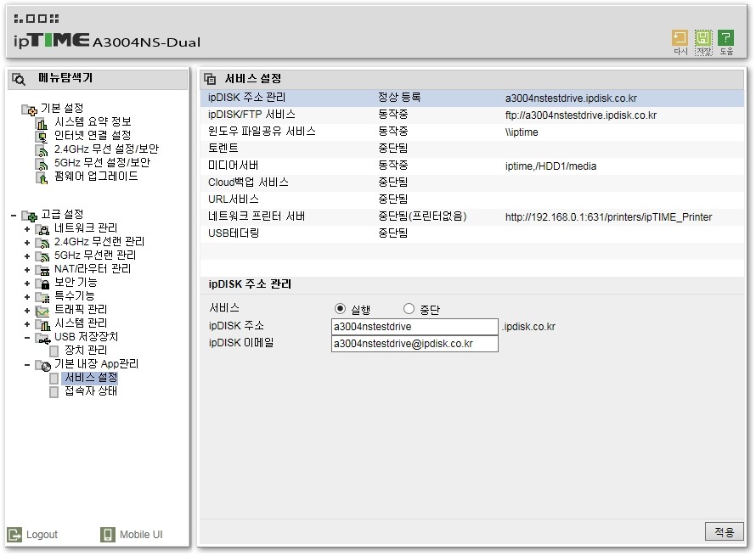Select the 토렌트 service row
Screen dimensions: 756x556
472,149
